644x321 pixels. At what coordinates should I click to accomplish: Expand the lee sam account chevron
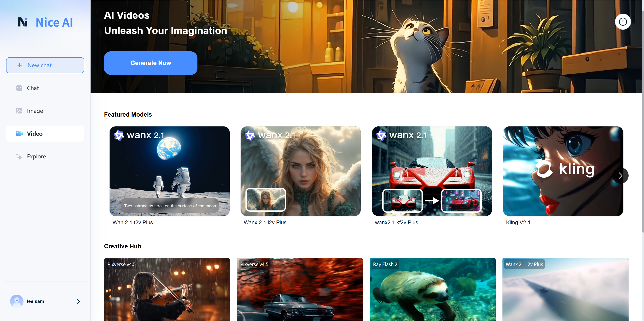click(78, 301)
